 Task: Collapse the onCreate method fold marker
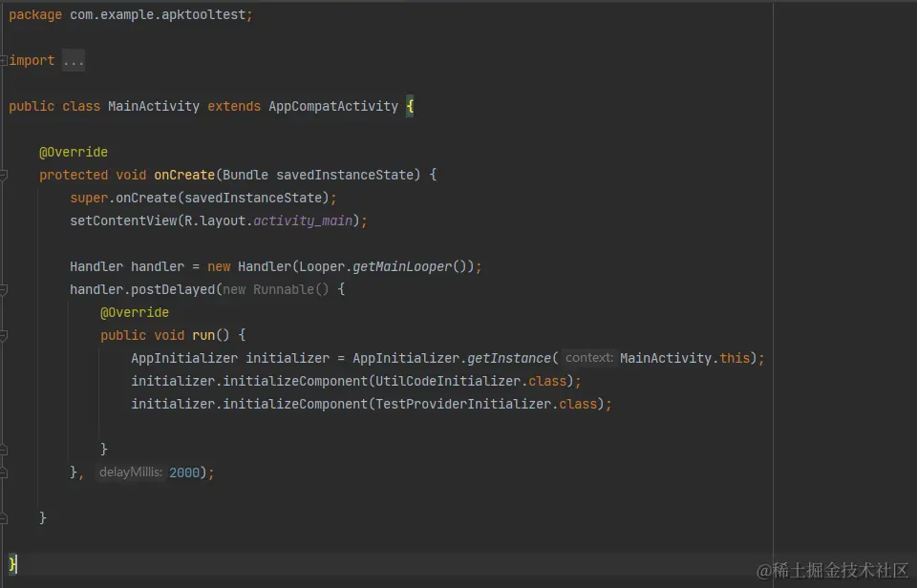(x=3, y=175)
